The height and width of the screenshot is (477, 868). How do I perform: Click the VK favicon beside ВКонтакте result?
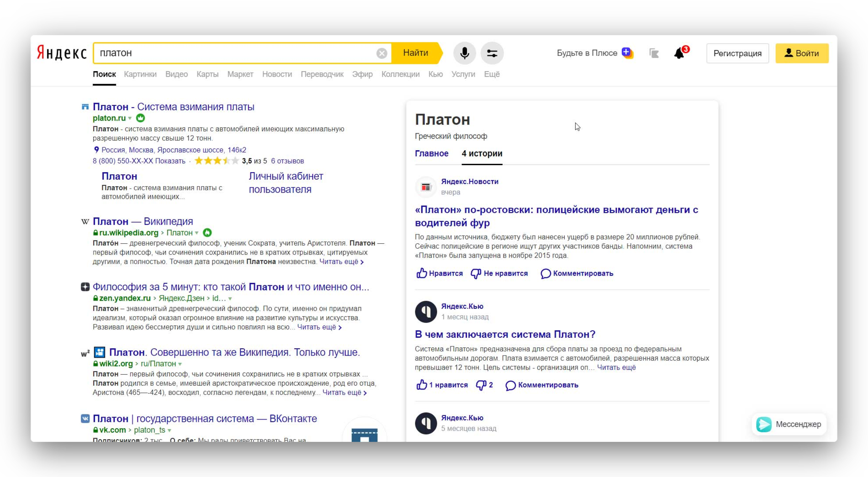[x=85, y=419]
